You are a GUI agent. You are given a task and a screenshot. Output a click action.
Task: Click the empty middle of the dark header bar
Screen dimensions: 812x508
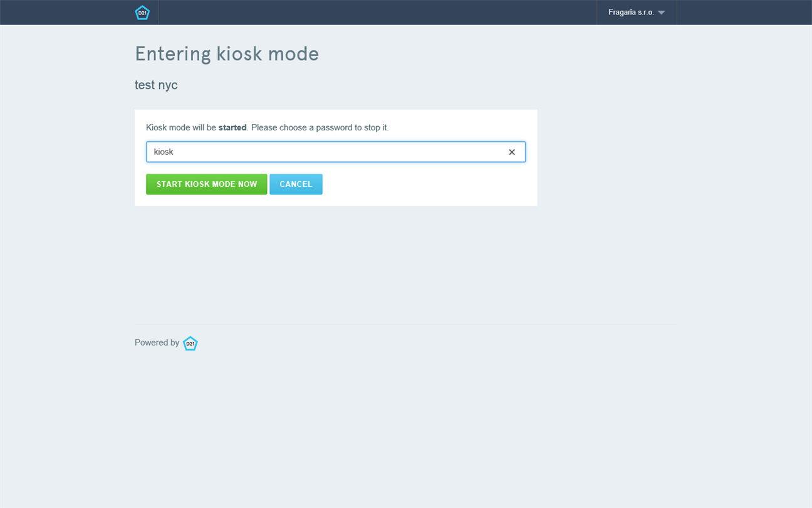(x=376, y=13)
